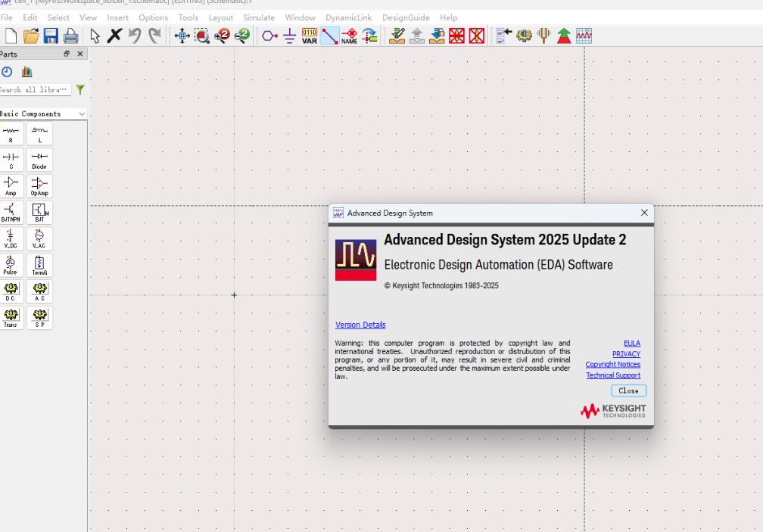
Task: Open the Data Display waveform viewer
Action: [584, 35]
